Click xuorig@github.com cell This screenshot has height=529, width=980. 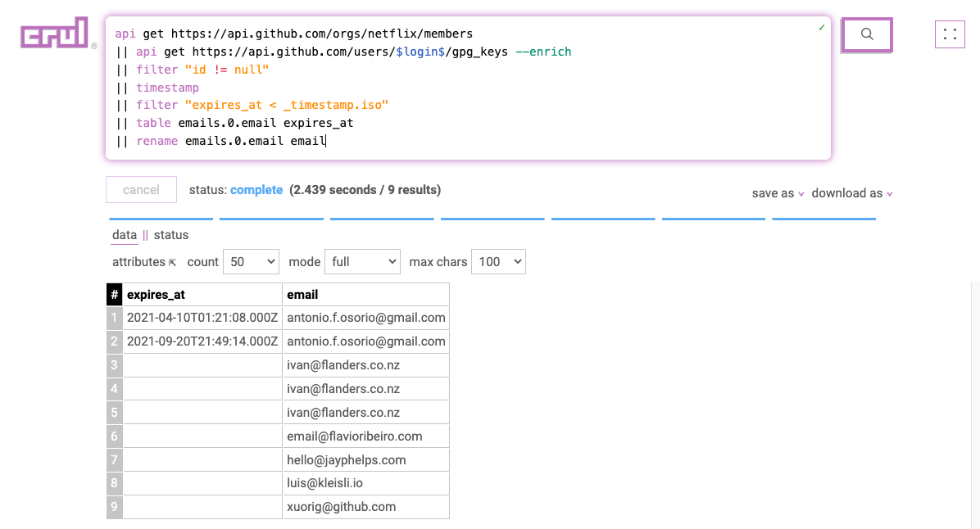(x=365, y=507)
